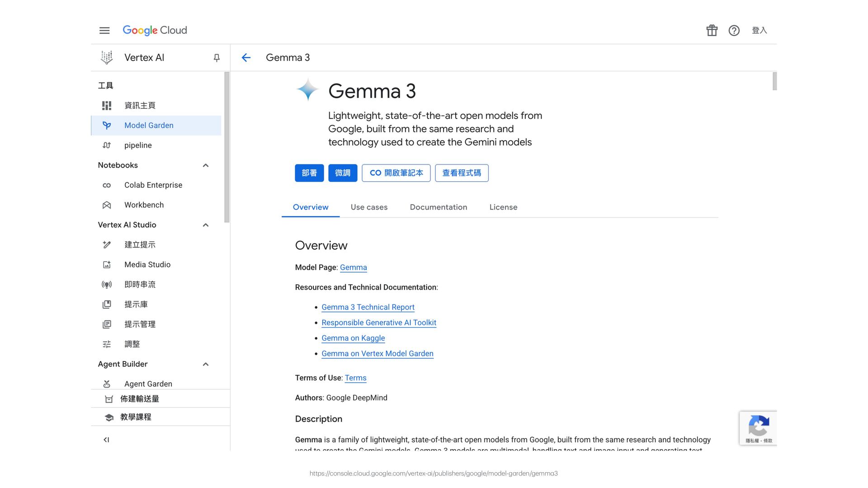Click the 提示管理 icon
The width and height of the screenshot is (868, 488).
[x=107, y=324]
